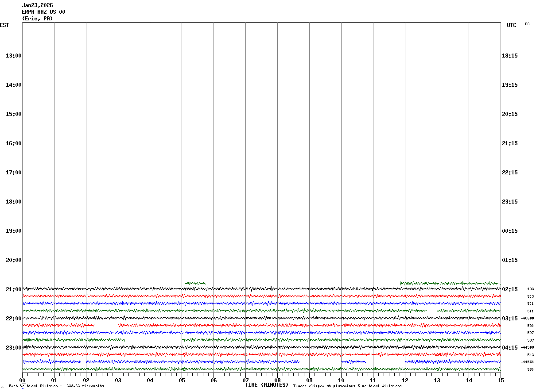This screenshot has width=536, height=392.
Task: Click the ERPA HHZ US 00 station title
Action: [43, 12]
